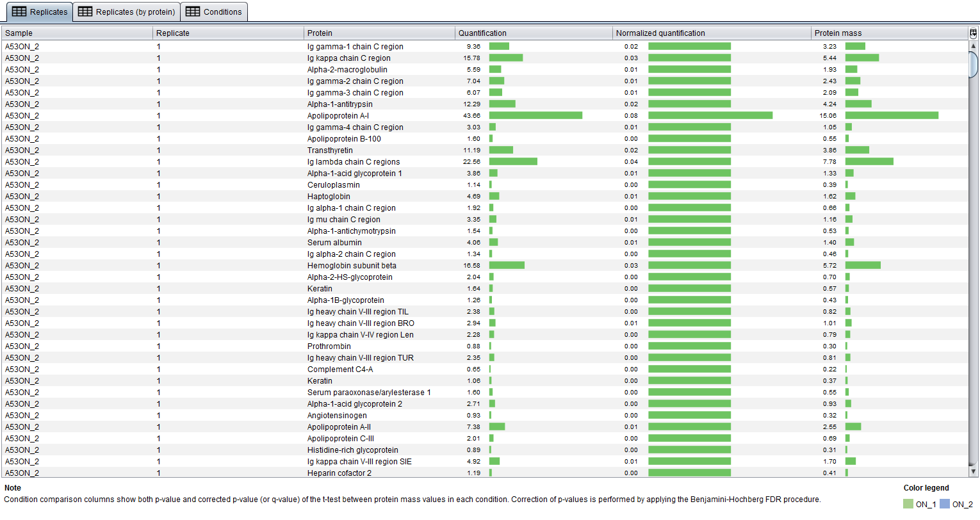
Task: Sort table by Sample column header
Action: [x=77, y=33]
